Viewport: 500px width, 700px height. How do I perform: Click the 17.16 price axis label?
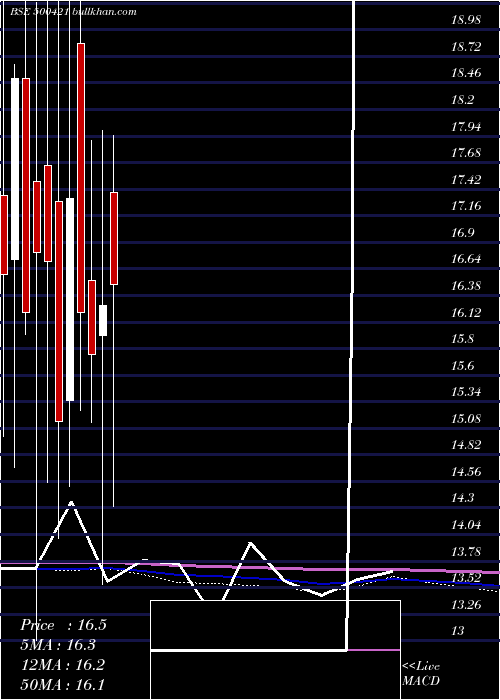tap(466, 206)
